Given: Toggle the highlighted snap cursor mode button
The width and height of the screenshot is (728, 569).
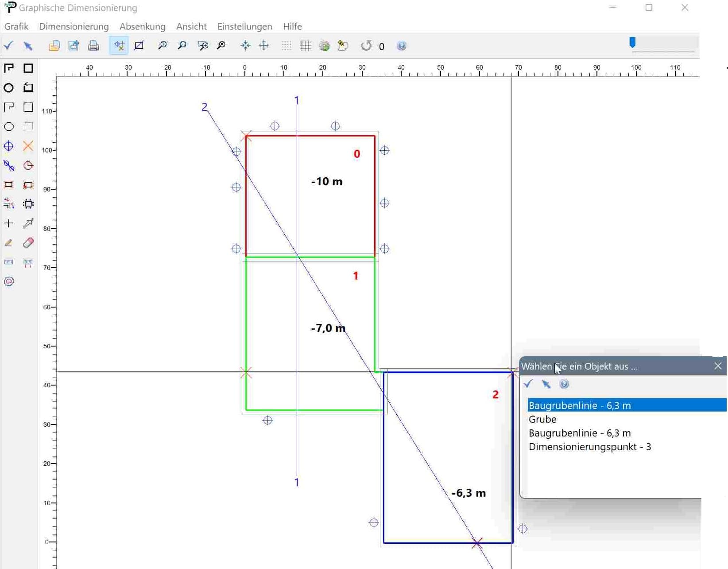Looking at the screenshot, I should click(x=119, y=46).
